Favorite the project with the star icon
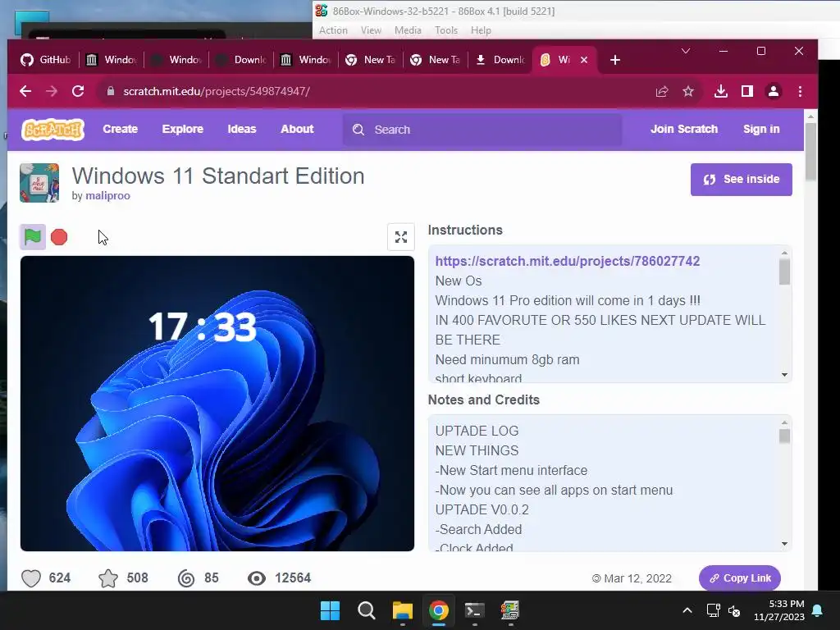 [x=108, y=578]
